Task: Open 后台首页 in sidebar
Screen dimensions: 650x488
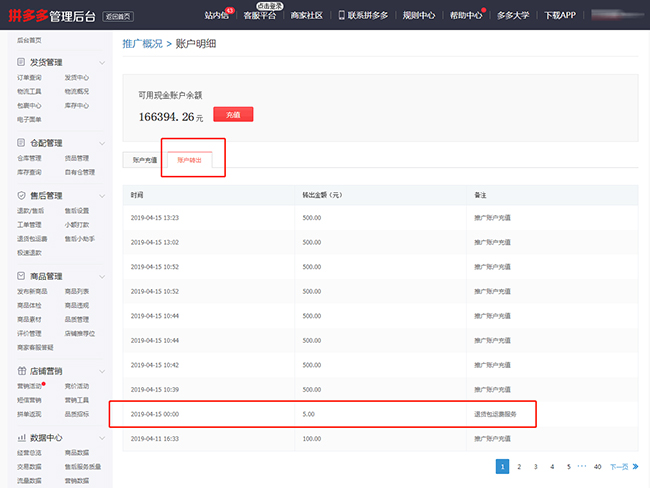Action: pos(29,40)
